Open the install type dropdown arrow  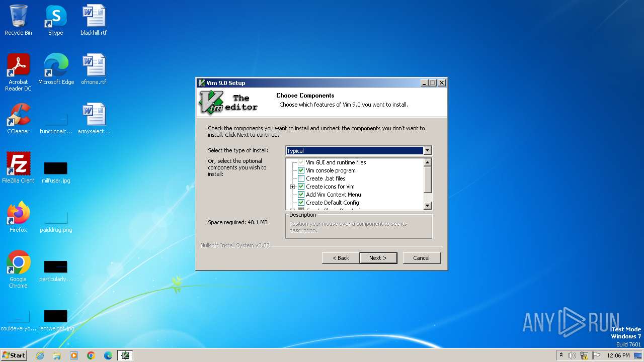(x=427, y=150)
